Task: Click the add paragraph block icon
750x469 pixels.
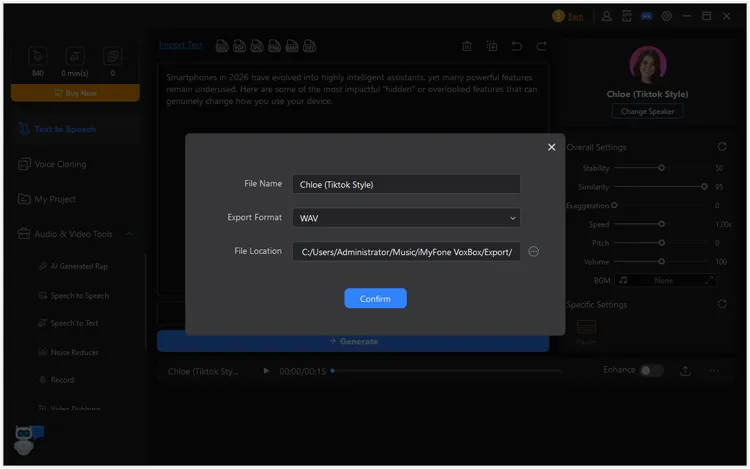Action: [492, 46]
